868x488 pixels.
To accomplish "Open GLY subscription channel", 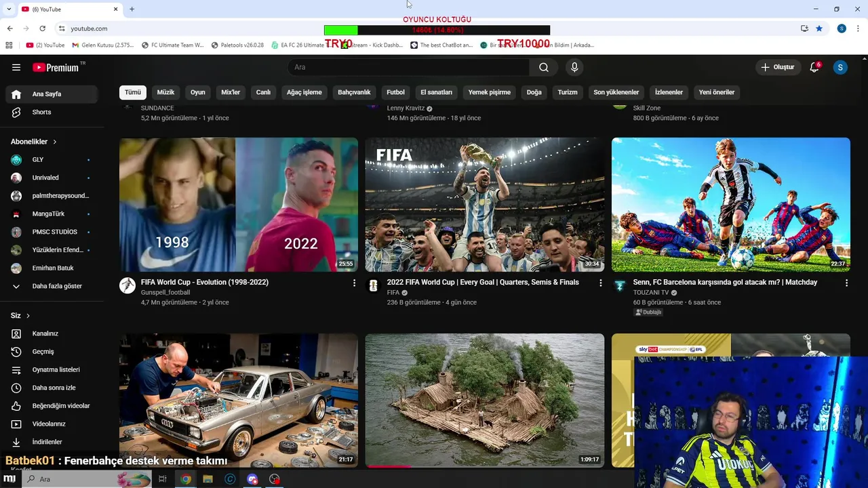I will 52,160.
